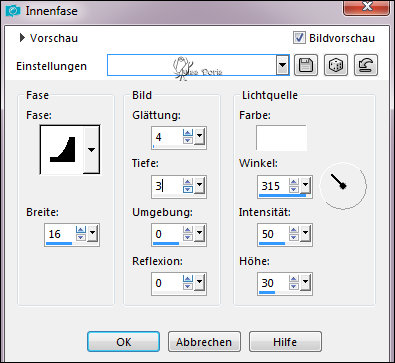
Task: Click the Innenfase title bar app icon
Action: (13, 11)
